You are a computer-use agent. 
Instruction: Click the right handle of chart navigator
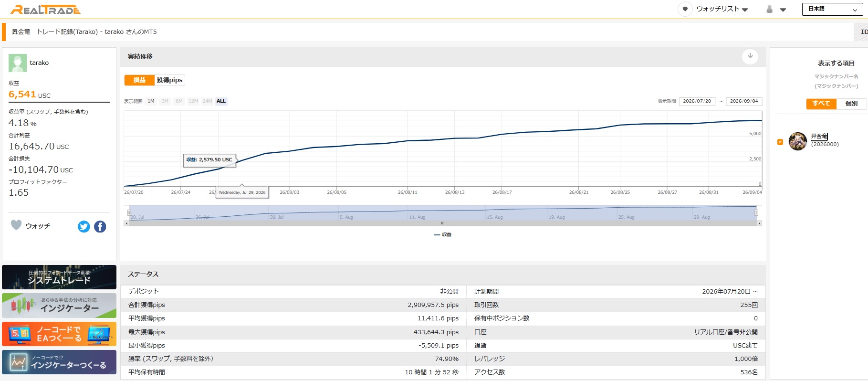tap(756, 212)
